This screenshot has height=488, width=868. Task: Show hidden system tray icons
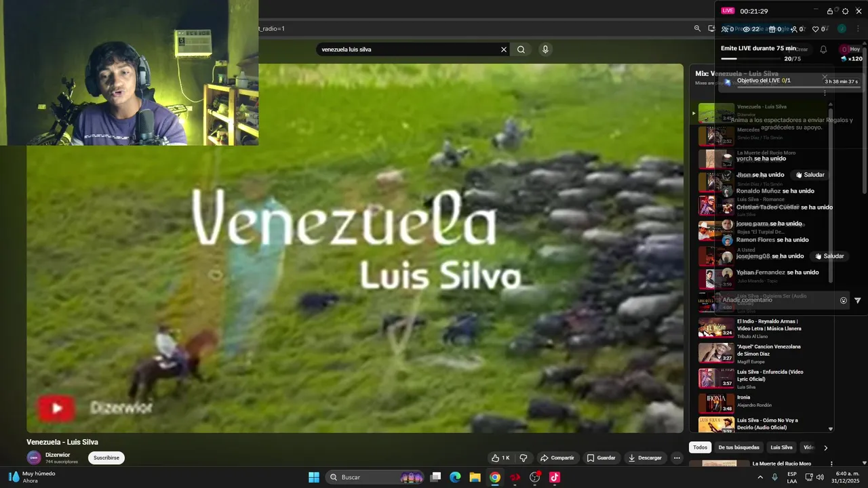(760, 477)
